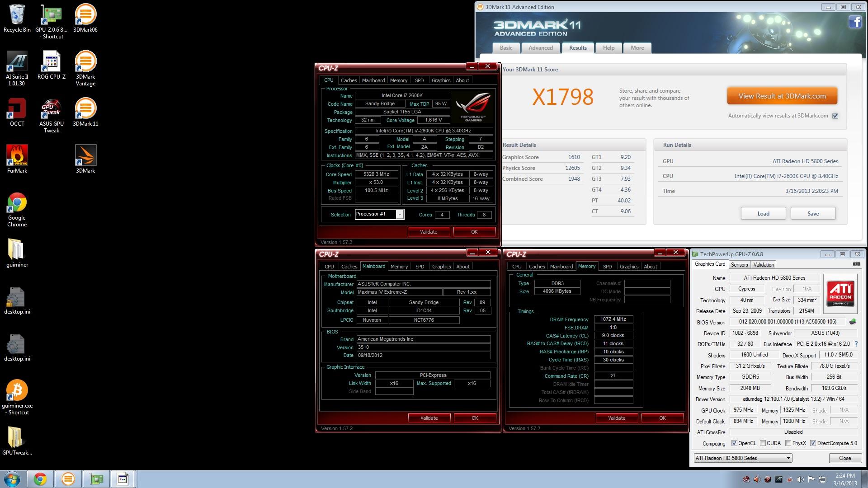Toggle the OpenCL checkbox in GPU-Z
Screen dimensions: 868x488
point(734,443)
